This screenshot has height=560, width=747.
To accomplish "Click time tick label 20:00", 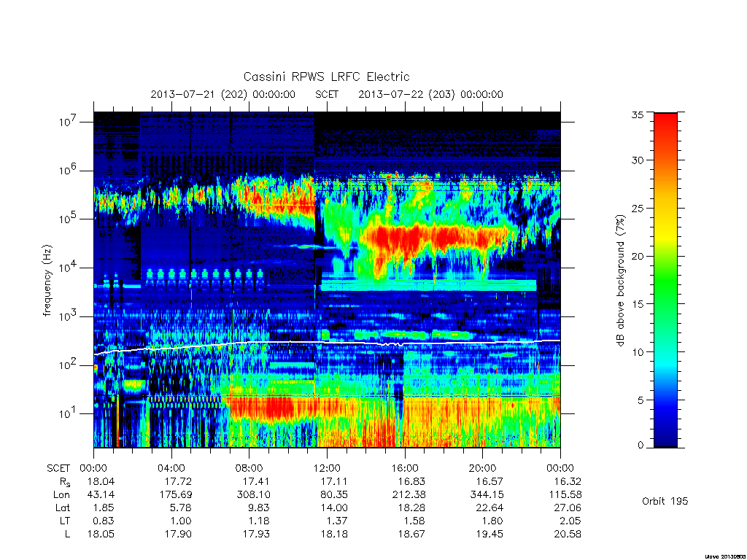I will pyautogui.click(x=483, y=468).
